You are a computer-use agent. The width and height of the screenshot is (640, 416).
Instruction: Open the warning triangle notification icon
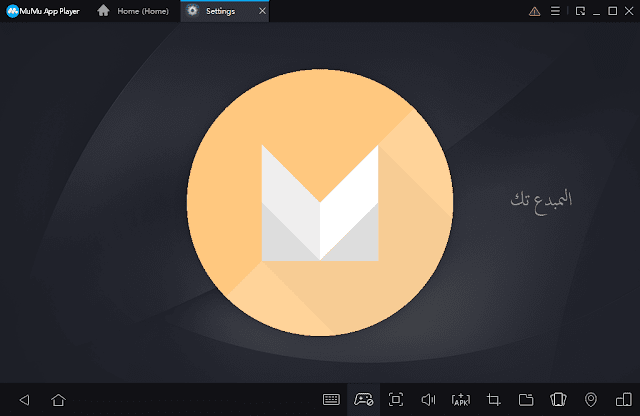pos(534,11)
